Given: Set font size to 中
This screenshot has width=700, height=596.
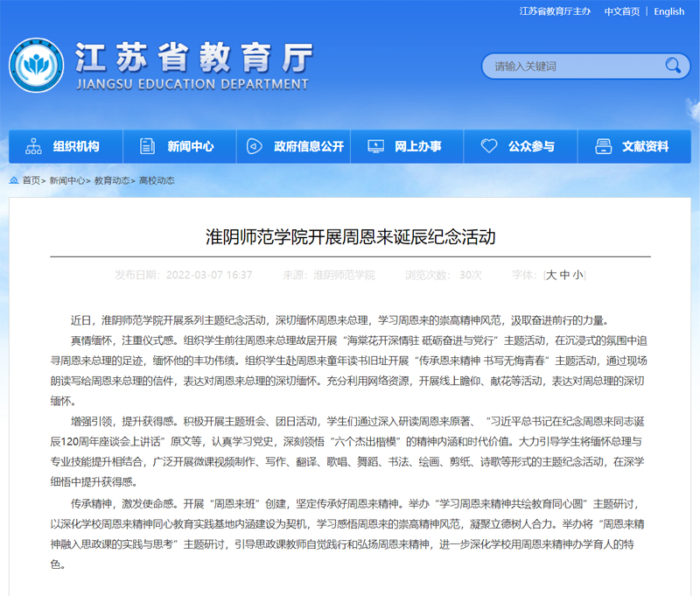Looking at the screenshot, I should tap(564, 275).
